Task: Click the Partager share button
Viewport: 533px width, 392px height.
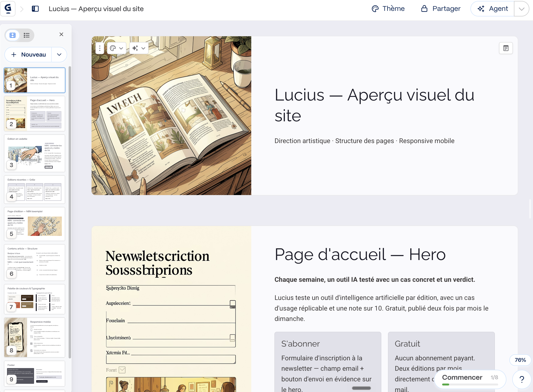Action: coord(441,9)
